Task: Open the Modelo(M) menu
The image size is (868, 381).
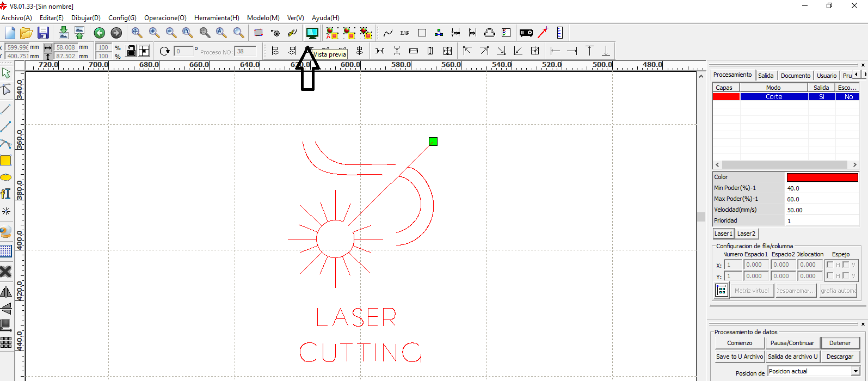Action: (263, 18)
